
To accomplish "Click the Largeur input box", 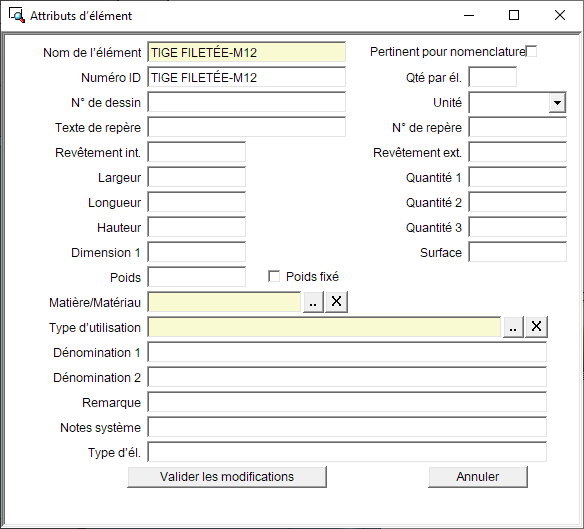I will point(197,177).
